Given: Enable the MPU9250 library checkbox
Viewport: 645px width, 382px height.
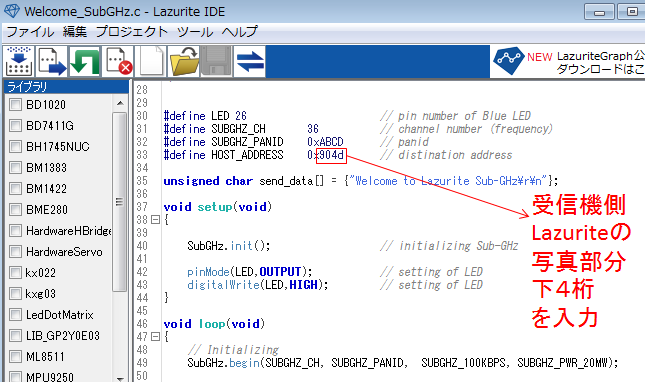Looking at the screenshot, I should [x=15, y=376].
